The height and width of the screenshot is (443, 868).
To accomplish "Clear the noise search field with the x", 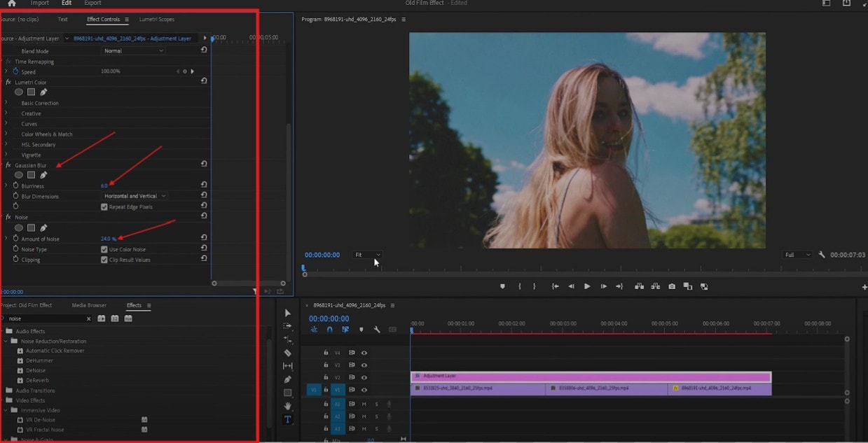I will point(90,318).
